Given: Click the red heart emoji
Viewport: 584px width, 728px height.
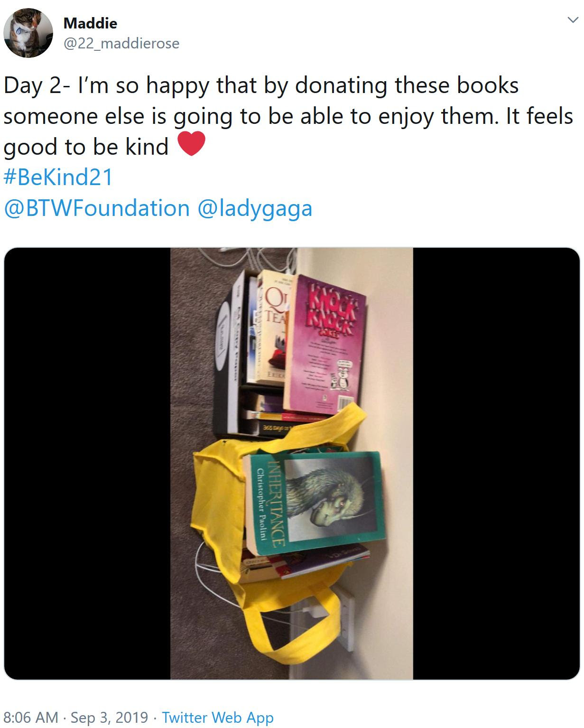Looking at the screenshot, I should click(191, 144).
